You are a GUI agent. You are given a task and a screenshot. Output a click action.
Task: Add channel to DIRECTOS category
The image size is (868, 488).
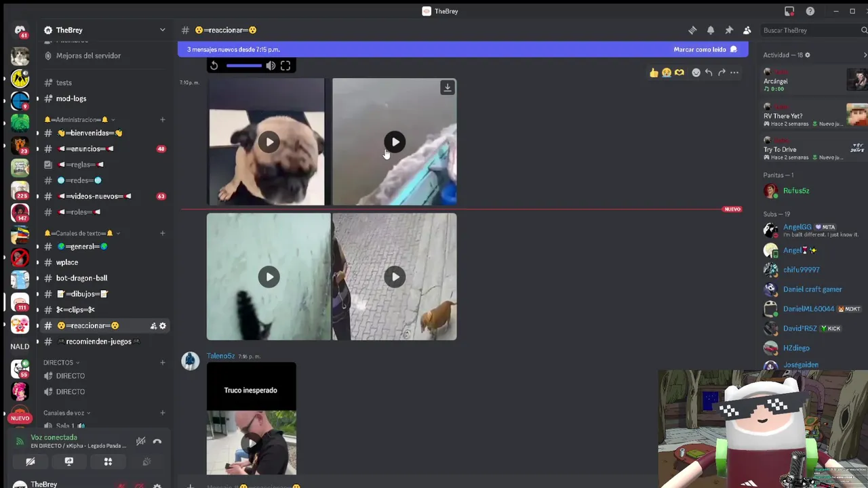[x=162, y=363]
